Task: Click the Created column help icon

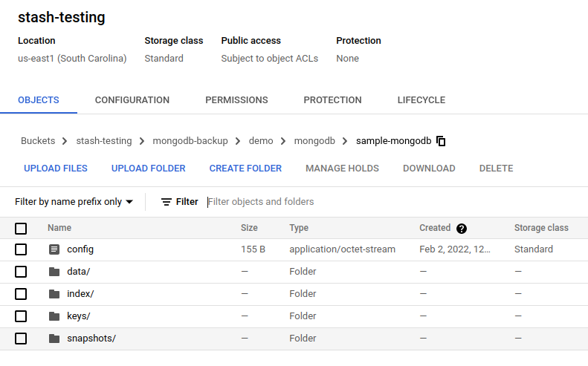Action: pos(462,229)
